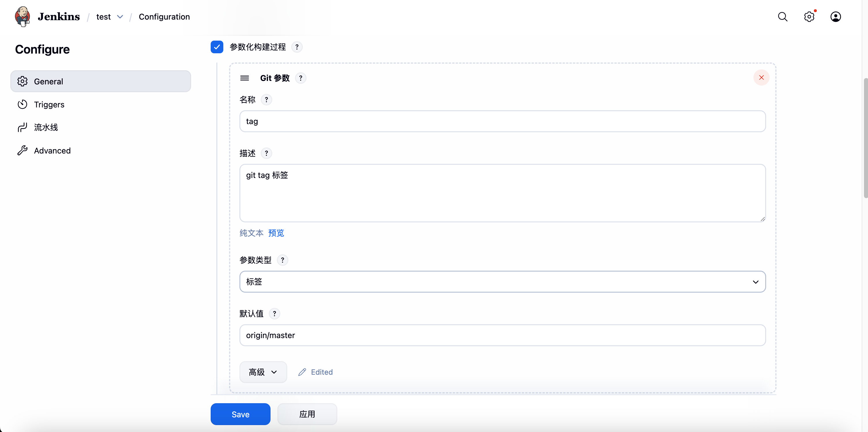The image size is (868, 432).
Task: Open Manage Jenkins gear icon
Action: tap(809, 16)
